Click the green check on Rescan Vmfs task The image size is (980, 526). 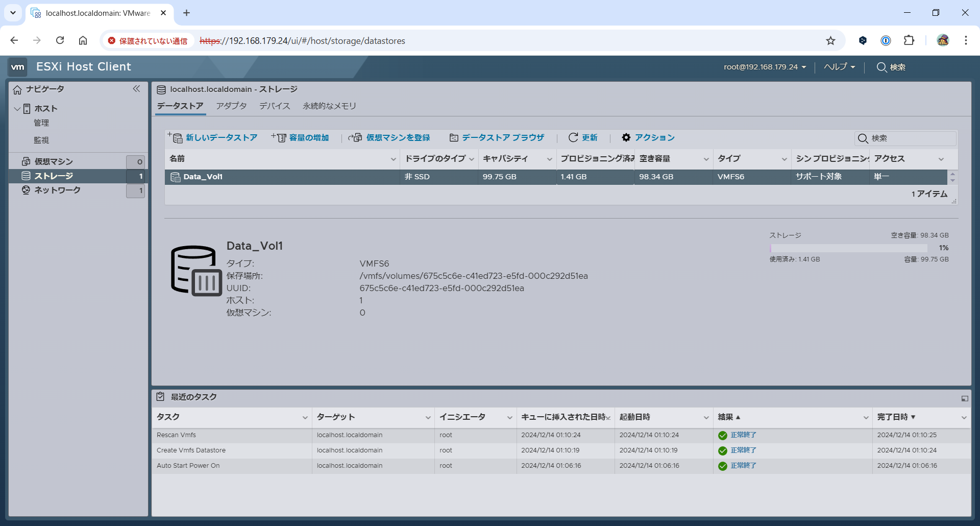(723, 436)
